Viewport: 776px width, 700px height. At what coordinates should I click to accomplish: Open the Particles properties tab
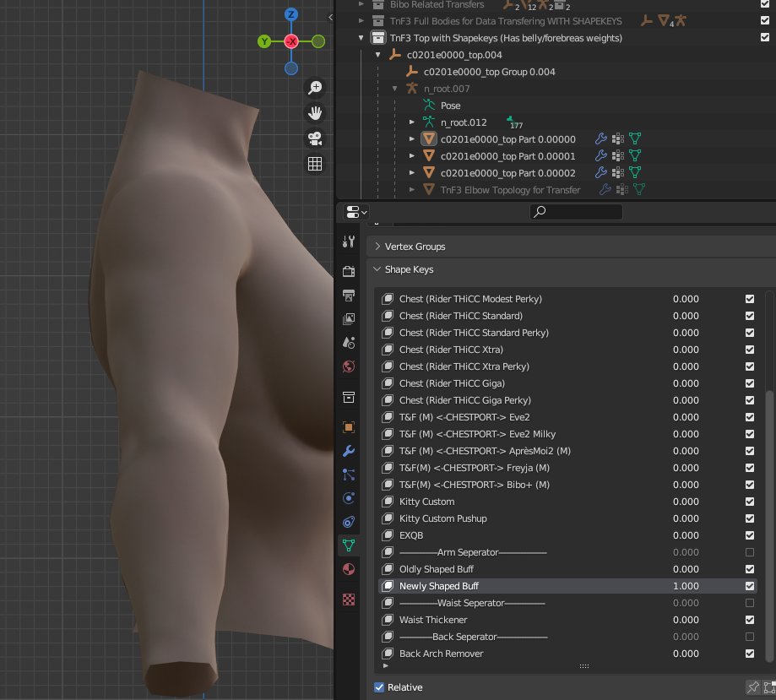tap(349, 475)
